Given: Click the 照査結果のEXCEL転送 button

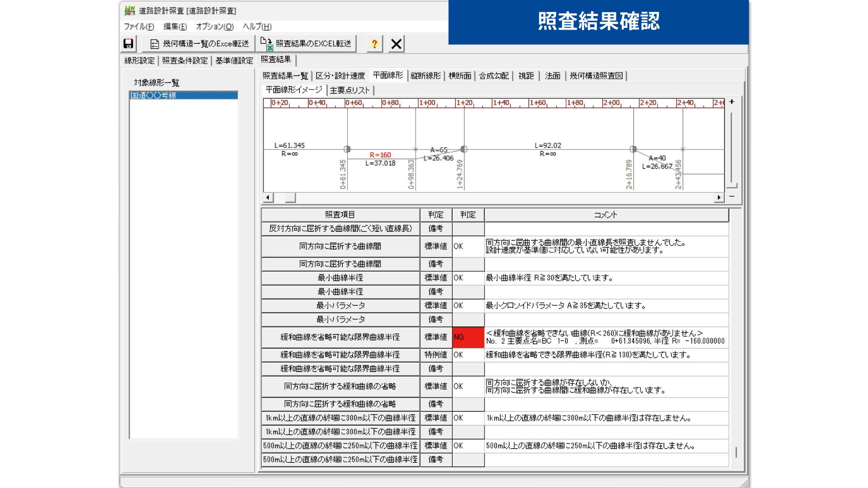Looking at the screenshot, I should point(306,43).
